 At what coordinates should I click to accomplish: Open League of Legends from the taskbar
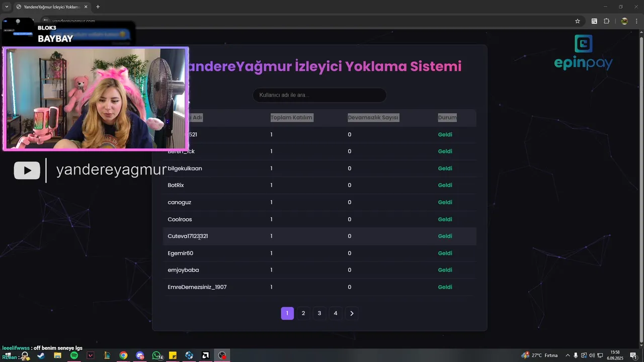(x=107, y=355)
